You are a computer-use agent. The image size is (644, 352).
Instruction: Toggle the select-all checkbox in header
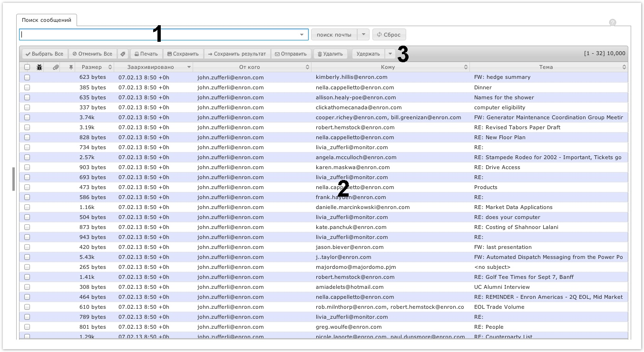click(x=27, y=67)
